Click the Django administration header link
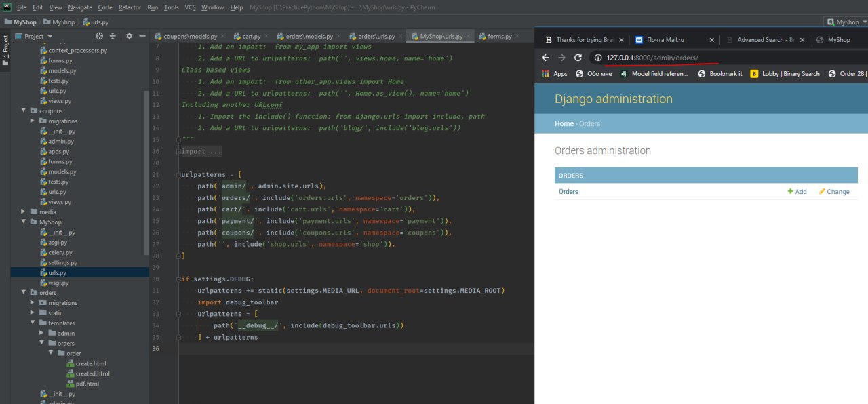Viewport: 868px width, 404px height. 614,99
